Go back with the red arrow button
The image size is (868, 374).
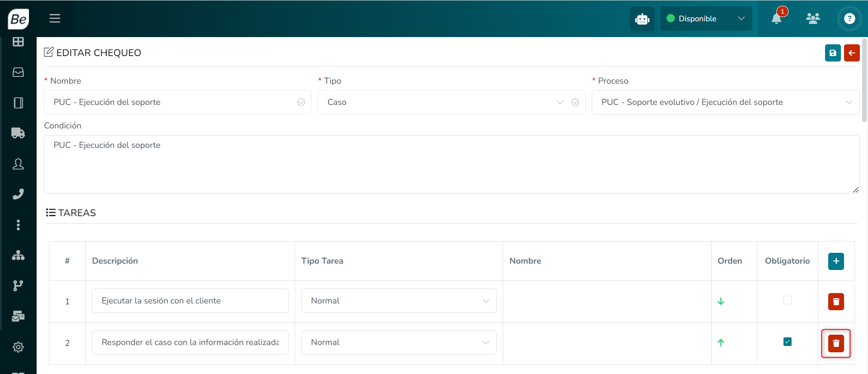click(x=852, y=53)
